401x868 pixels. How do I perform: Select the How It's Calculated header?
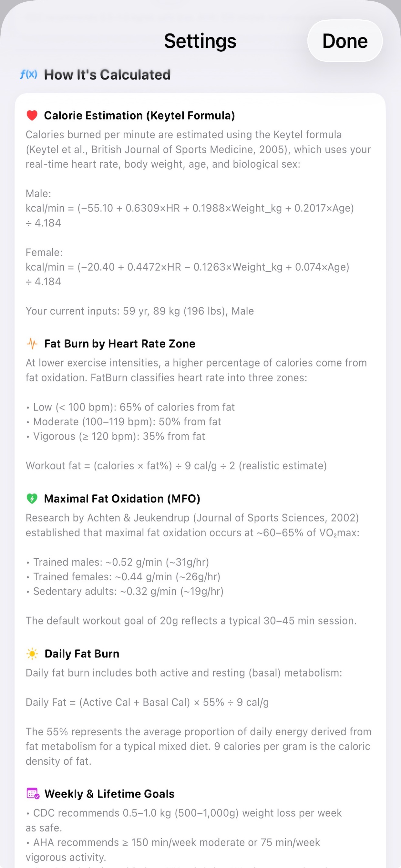[107, 75]
